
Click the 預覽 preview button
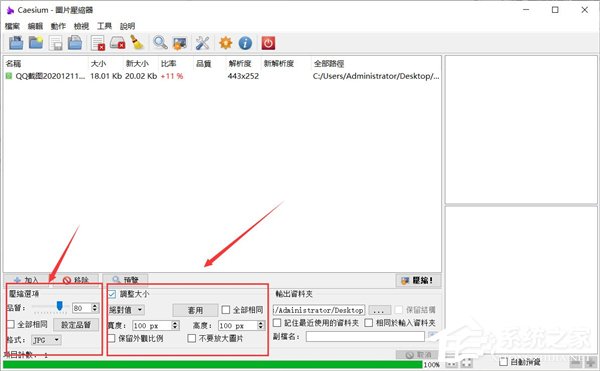pyautogui.click(x=126, y=280)
